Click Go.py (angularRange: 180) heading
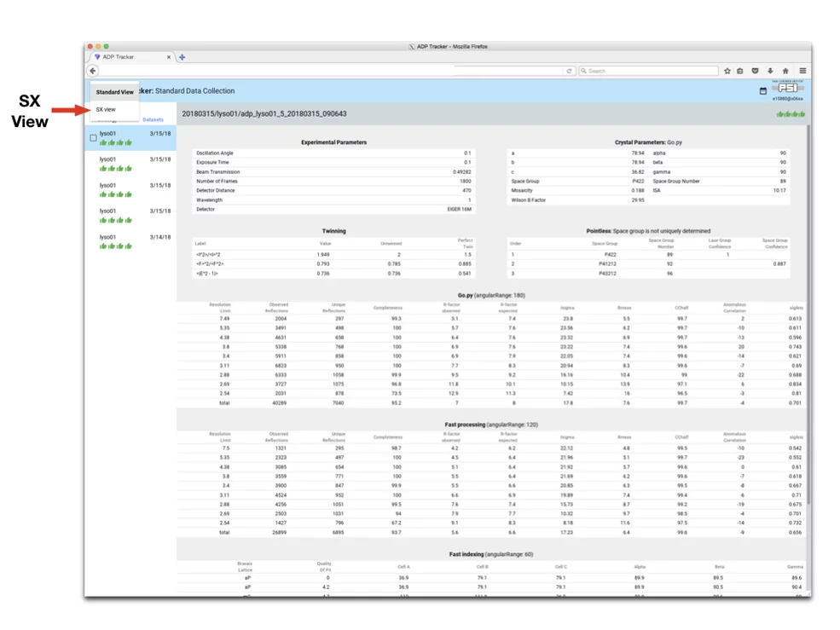The height and width of the screenshot is (630, 840). [491, 296]
